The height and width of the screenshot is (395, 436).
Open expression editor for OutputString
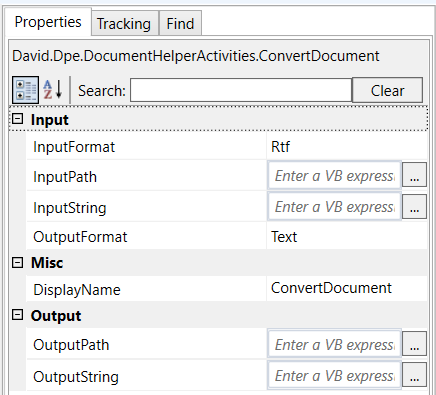tap(414, 375)
